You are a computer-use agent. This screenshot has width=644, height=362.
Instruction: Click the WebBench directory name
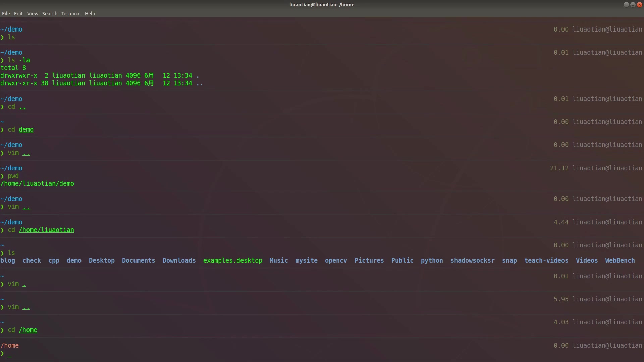click(x=620, y=260)
